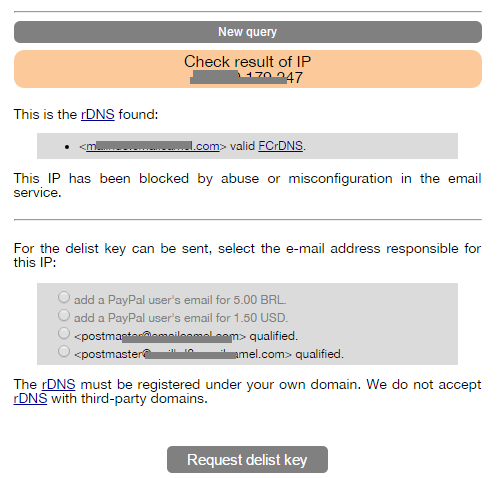Click the 'This IP has been blocked' message

tap(247, 185)
